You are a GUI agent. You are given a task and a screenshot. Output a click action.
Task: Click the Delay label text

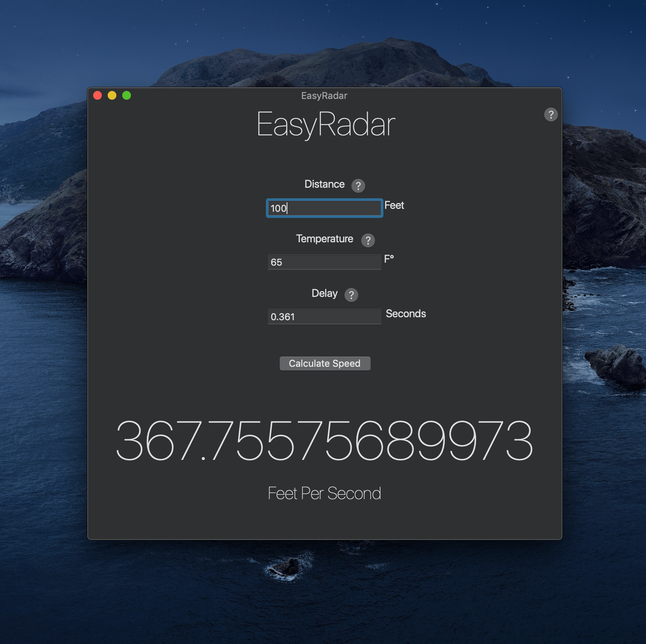click(324, 293)
